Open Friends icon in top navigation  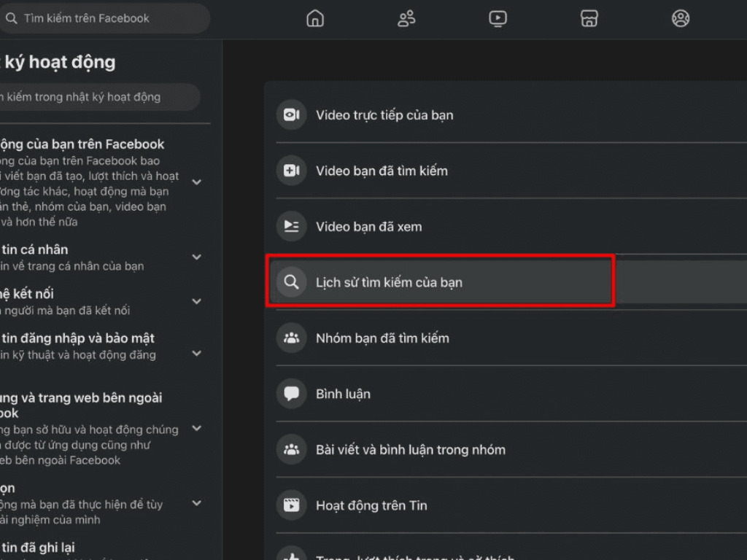(406, 18)
